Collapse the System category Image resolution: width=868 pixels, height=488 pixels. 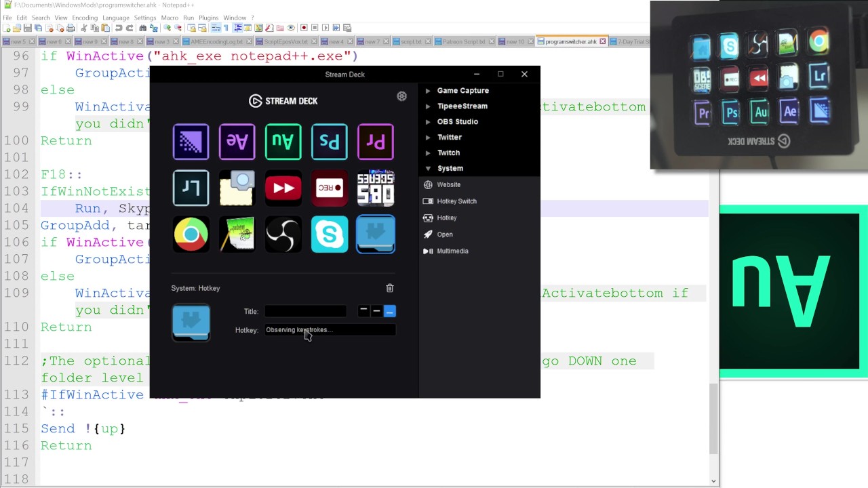[x=450, y=168]
